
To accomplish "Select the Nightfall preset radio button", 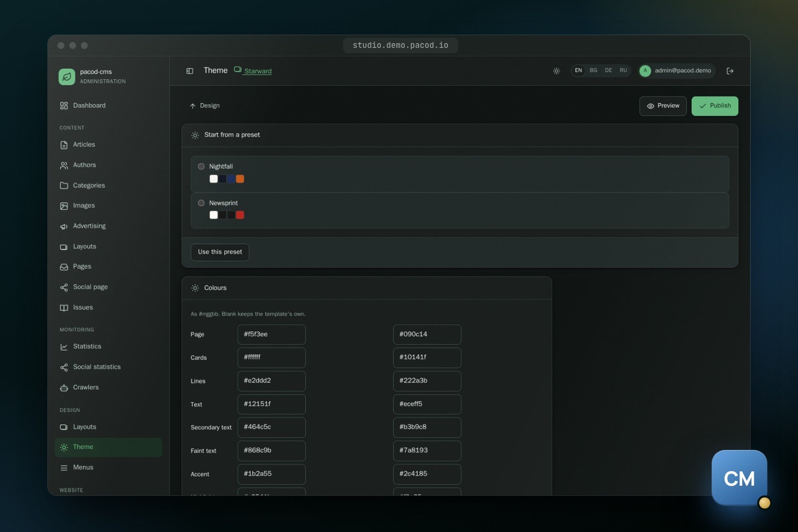I will pos(201,167).
